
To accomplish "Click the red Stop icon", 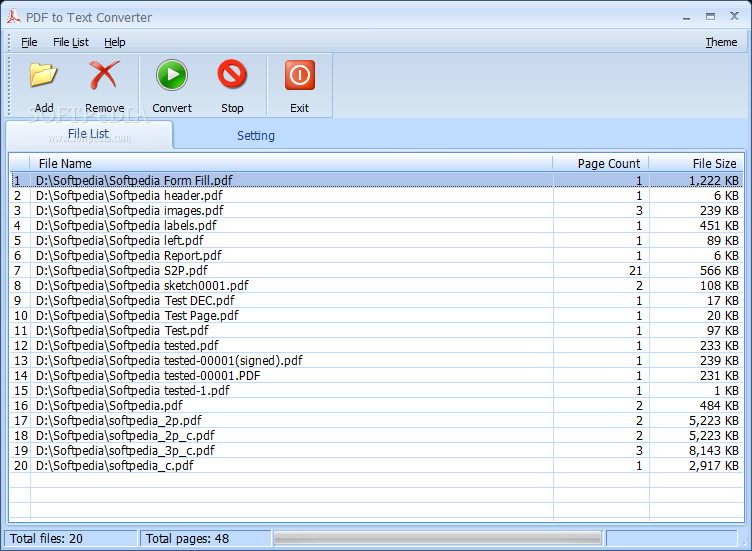I will (232, 75).
